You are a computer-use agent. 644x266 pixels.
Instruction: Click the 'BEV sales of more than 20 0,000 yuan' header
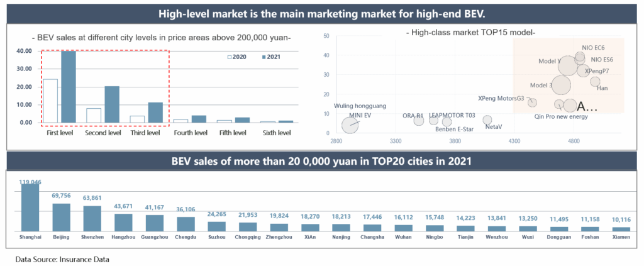click(x=321, y=161)
